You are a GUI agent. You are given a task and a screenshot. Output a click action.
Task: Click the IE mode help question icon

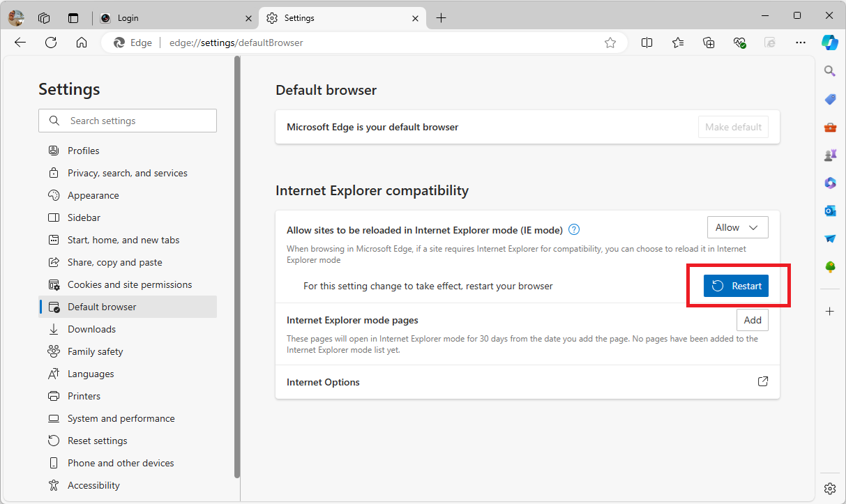point(574,229)
